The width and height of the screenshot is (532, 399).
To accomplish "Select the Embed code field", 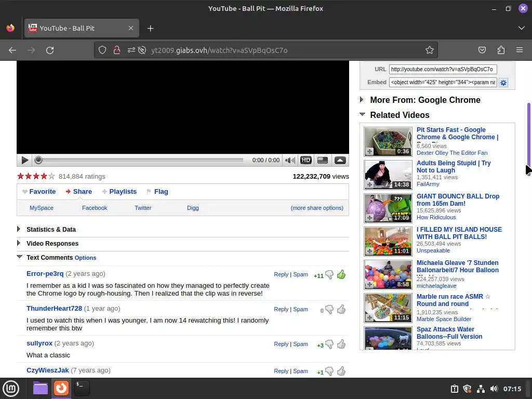I will (443, 82).
